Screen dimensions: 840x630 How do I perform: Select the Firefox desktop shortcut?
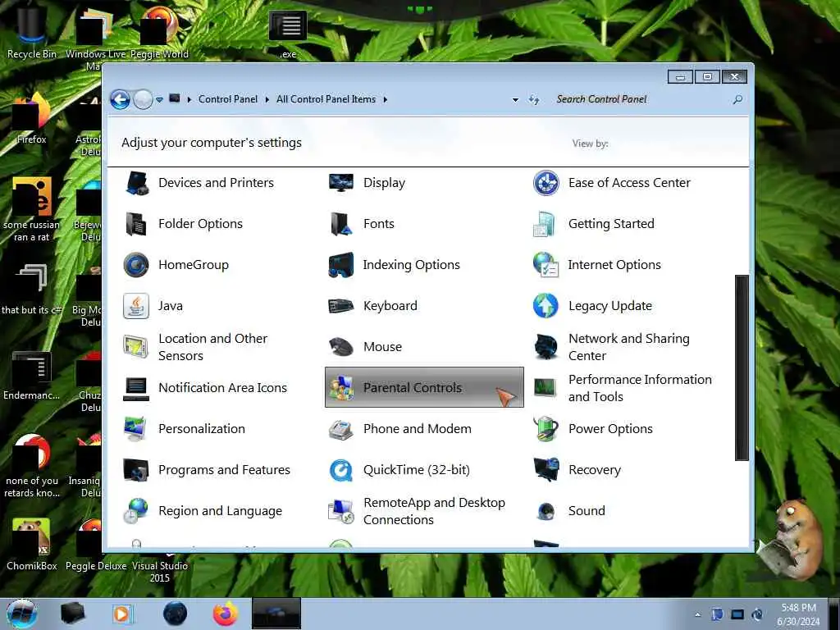point(32,119)
